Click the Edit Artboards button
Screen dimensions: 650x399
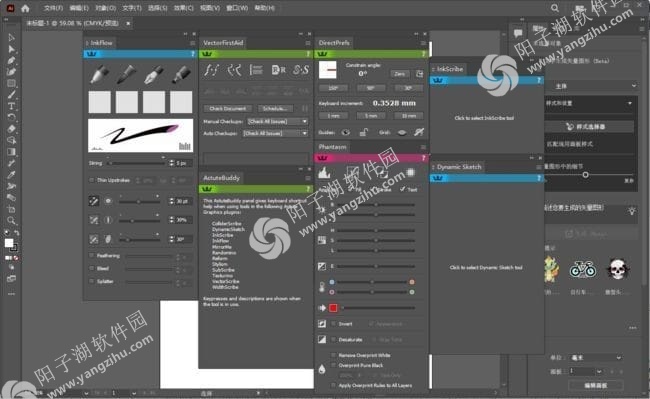tap(596, 385)
